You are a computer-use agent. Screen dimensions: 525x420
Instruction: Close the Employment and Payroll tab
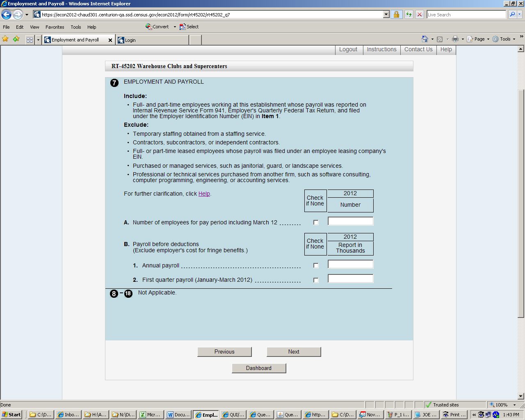tap(110, 40)
